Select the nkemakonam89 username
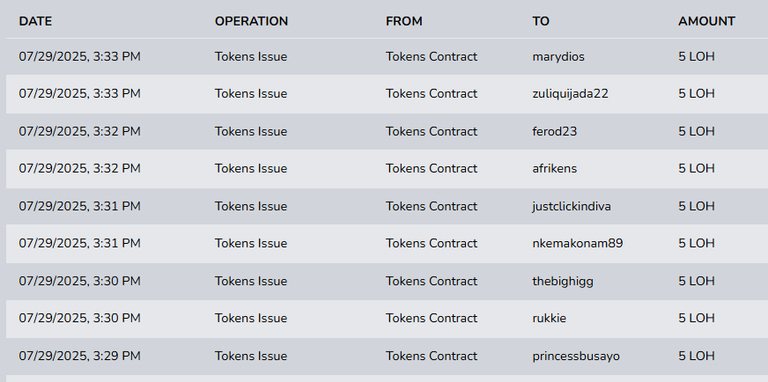The image size is (768, 382). click(x=577, y=243)
